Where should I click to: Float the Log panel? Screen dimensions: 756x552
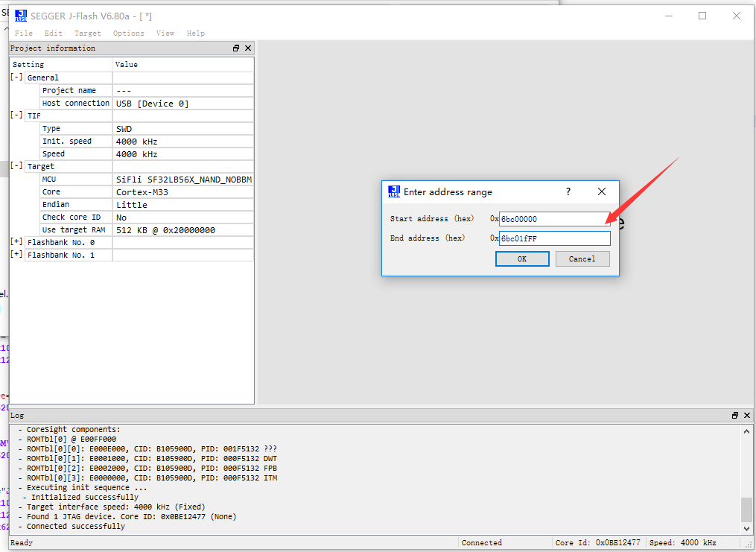coord(735,415)
